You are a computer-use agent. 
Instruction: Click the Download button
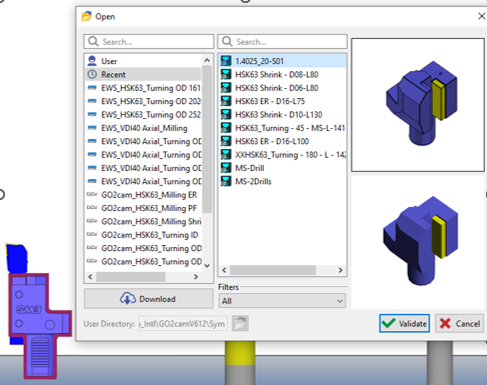coord(149,299)
